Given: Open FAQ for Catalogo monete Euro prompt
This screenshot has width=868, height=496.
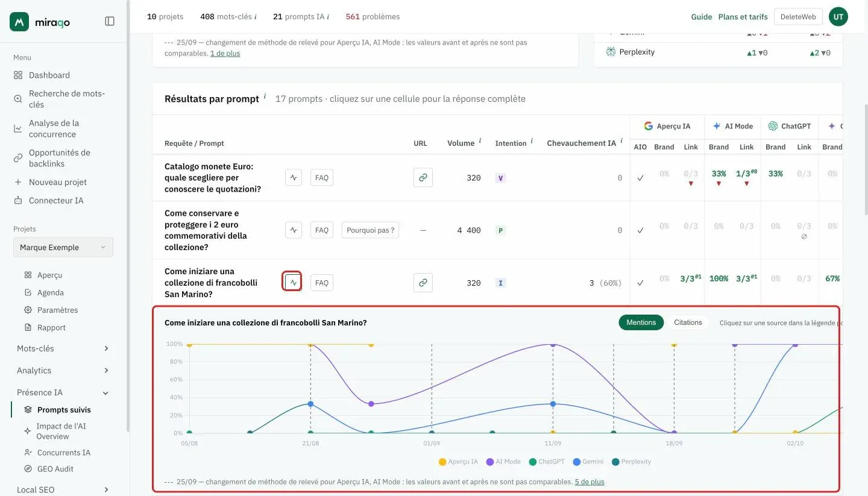Looking at the screenshot, I should pyautogui.click(x=322, y=178).
